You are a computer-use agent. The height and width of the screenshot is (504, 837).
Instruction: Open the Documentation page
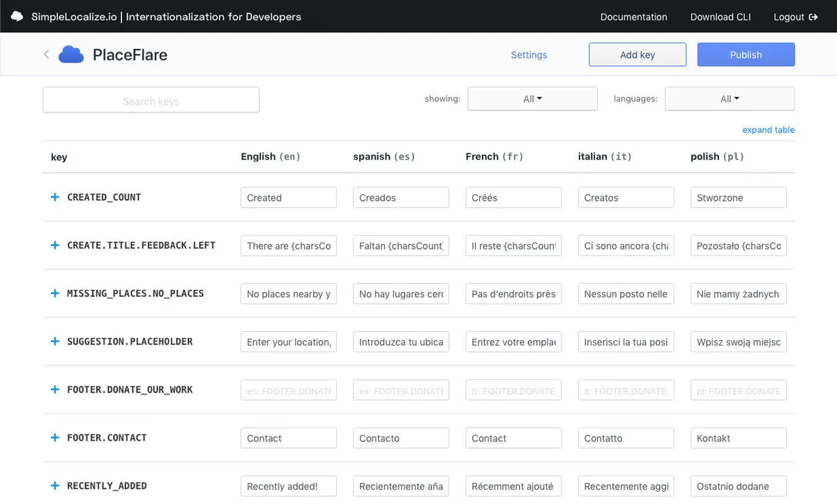633,17
